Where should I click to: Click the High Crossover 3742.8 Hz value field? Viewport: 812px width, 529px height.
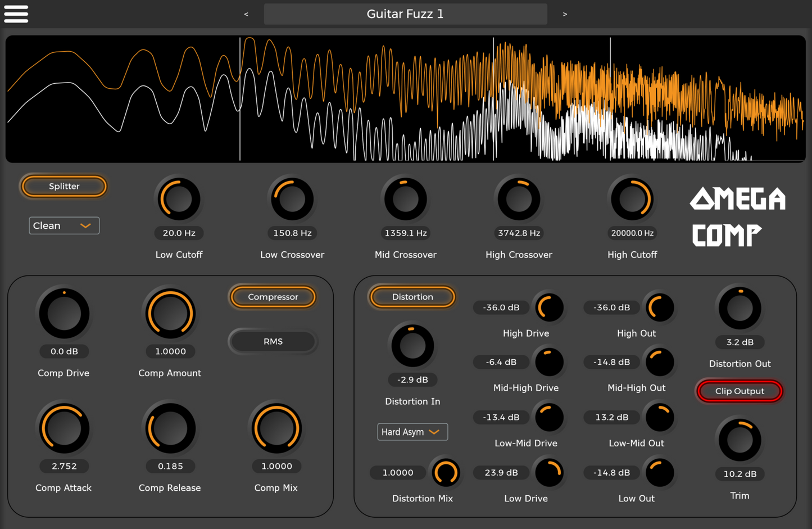coord(519,233)
